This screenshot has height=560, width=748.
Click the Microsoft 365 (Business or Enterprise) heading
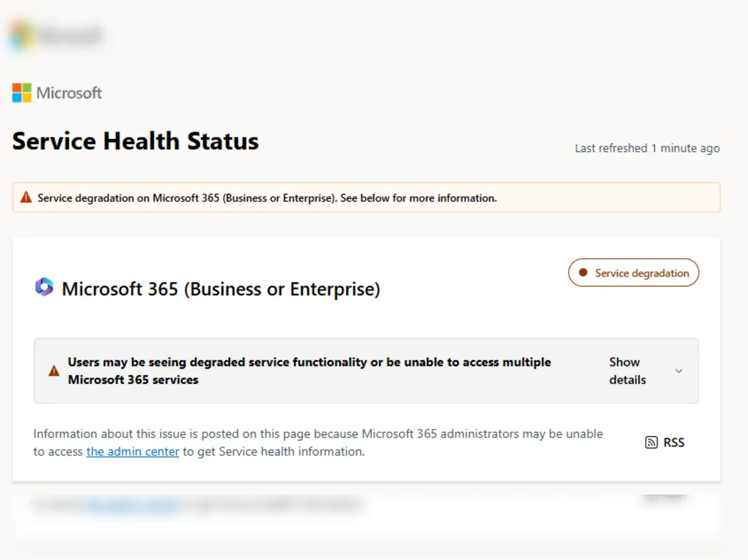tap(221, 289)
